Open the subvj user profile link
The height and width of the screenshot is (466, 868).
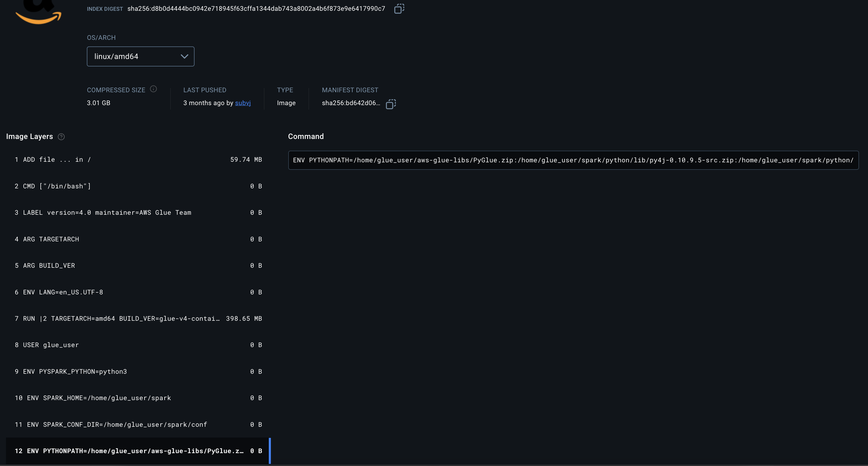click(243, 103)
